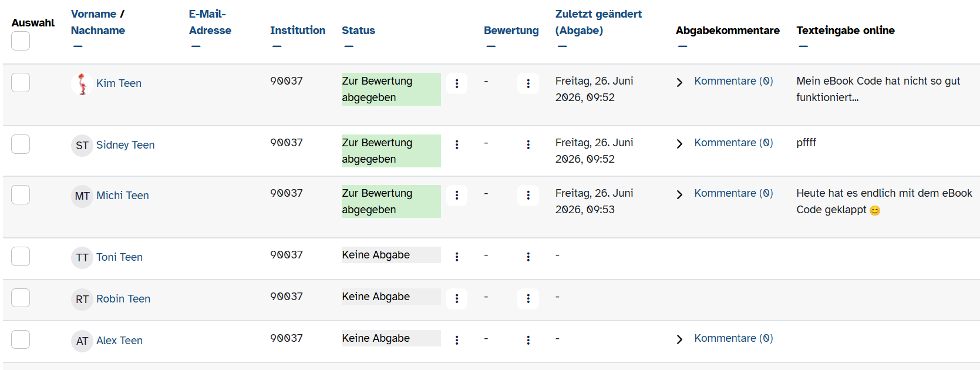Select the checkbox for Robin Teen
The height and width of the screenshot is (370, 980).
coord(21,298)
